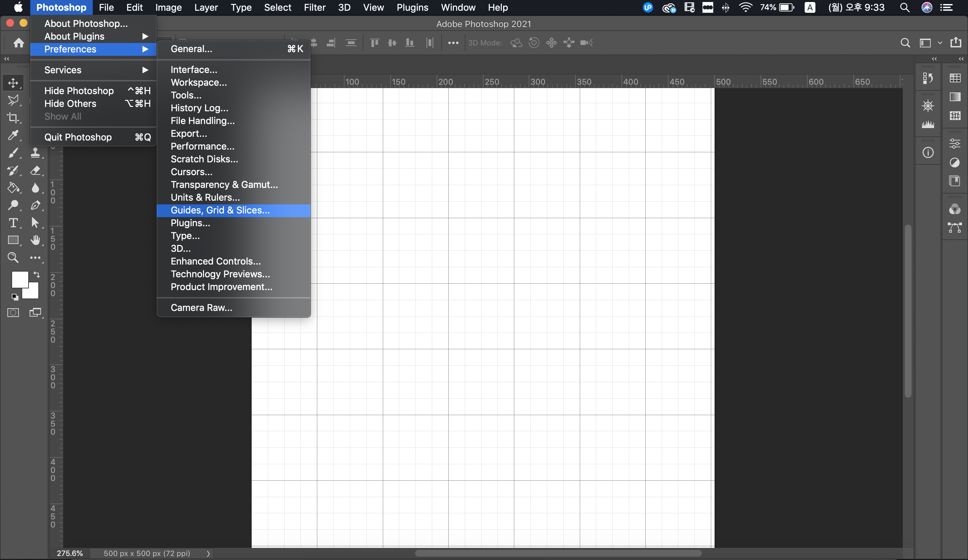Select the Move tool
The image size is (968, 560).
pos(13,83)
